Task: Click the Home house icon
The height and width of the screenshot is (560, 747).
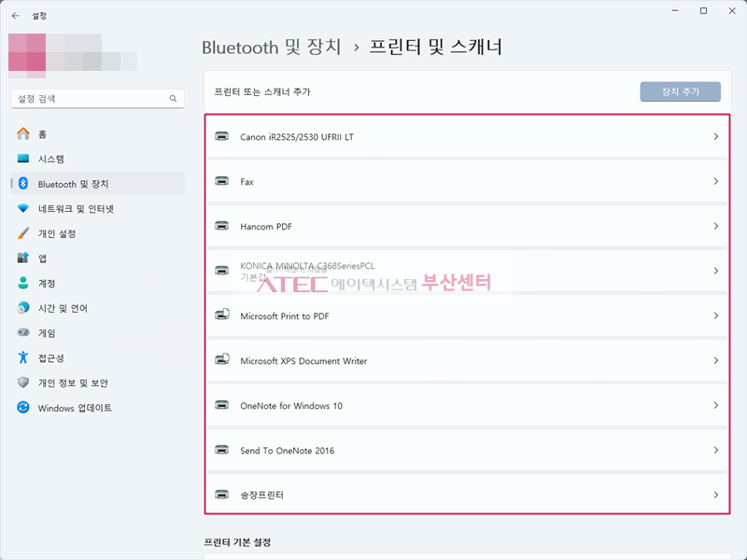Action: pos(22,133)
